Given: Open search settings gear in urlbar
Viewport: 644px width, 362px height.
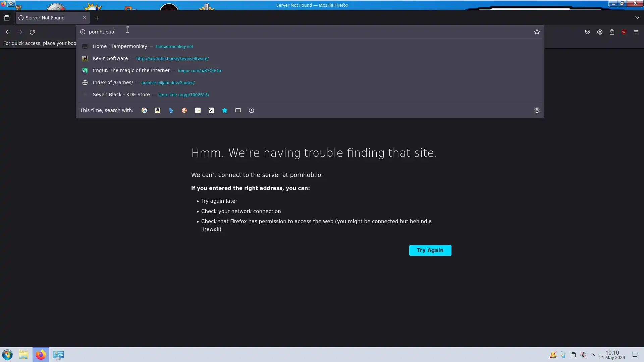Looking at the screenshot, I should pyautogui.click(x=537, y=110).
